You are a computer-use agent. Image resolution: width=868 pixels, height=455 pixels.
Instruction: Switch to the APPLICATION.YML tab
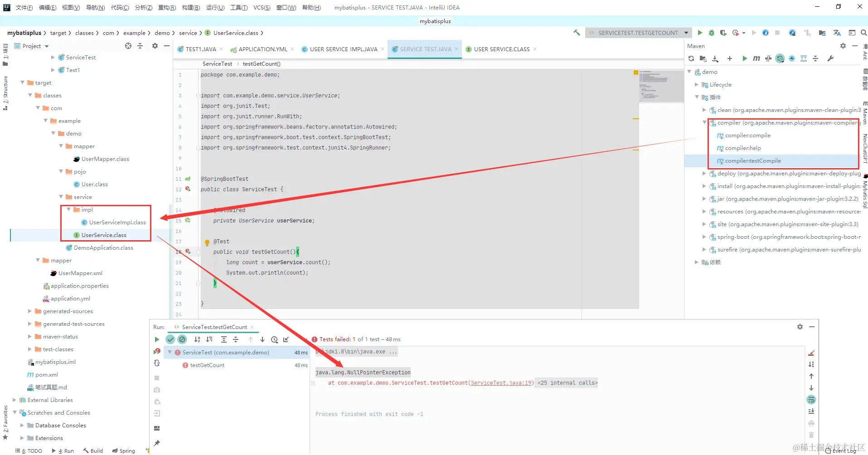tap(263, 49)
